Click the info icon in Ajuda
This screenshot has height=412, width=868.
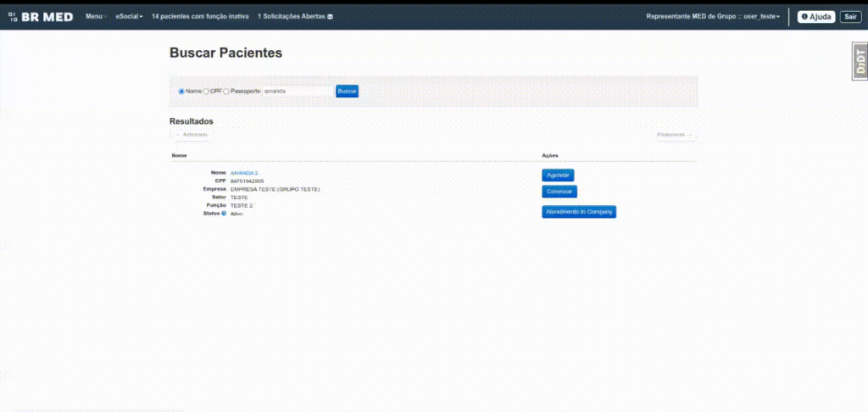coord(804,17)
